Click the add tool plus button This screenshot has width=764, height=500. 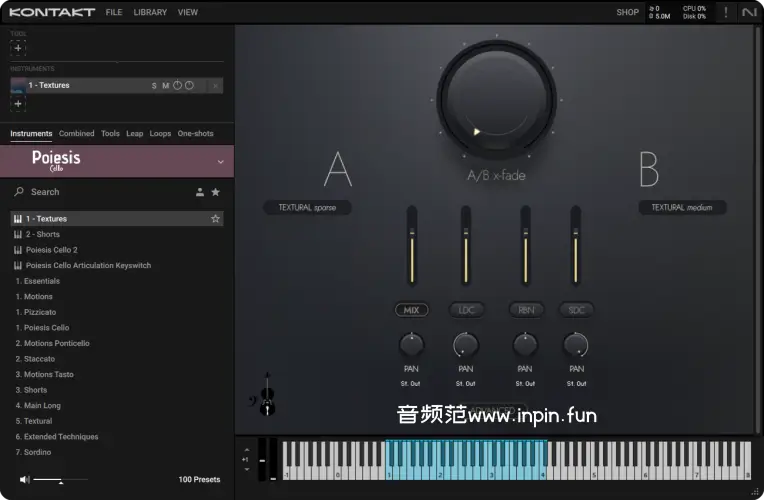tap(18, 48)
